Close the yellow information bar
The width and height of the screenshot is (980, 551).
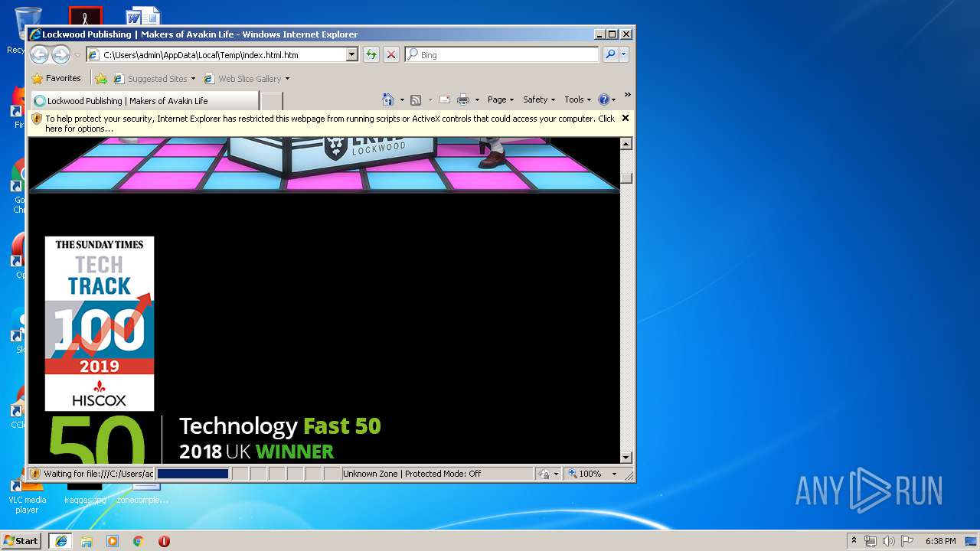[x=626, y=118]
